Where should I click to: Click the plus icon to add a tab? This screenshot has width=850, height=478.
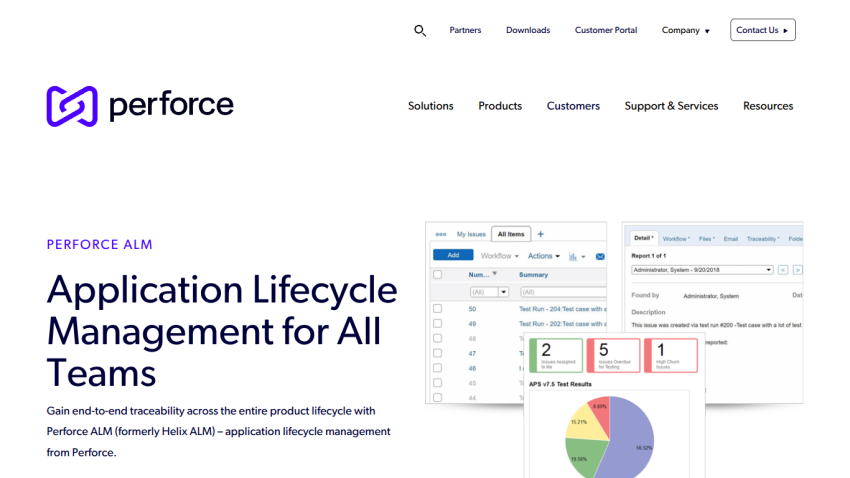[x=540, y=234]
